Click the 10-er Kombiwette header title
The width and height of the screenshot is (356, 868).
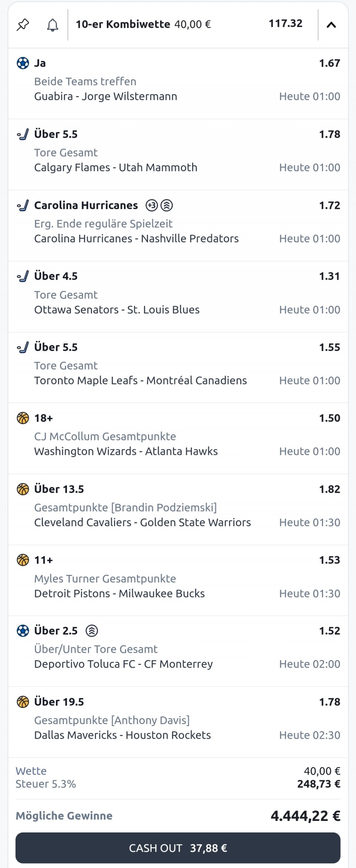pyautogui.click(x=123, y=24)
